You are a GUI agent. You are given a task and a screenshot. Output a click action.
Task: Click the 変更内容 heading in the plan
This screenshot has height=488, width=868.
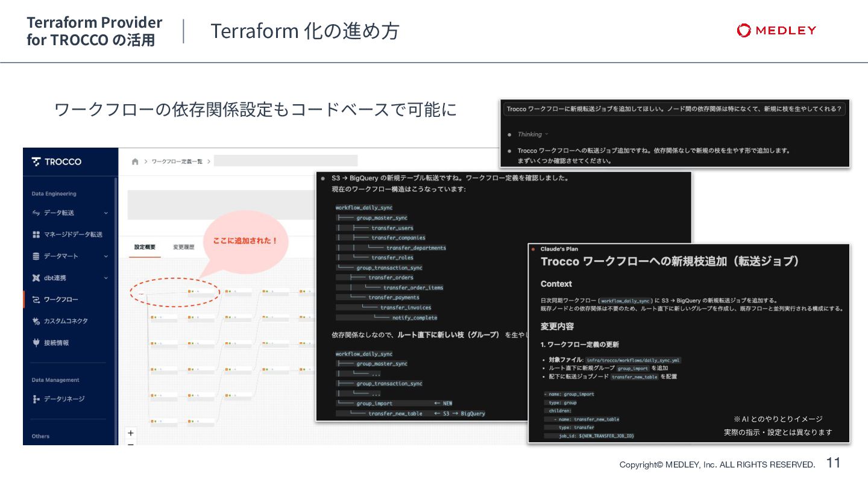click(557, 326)
